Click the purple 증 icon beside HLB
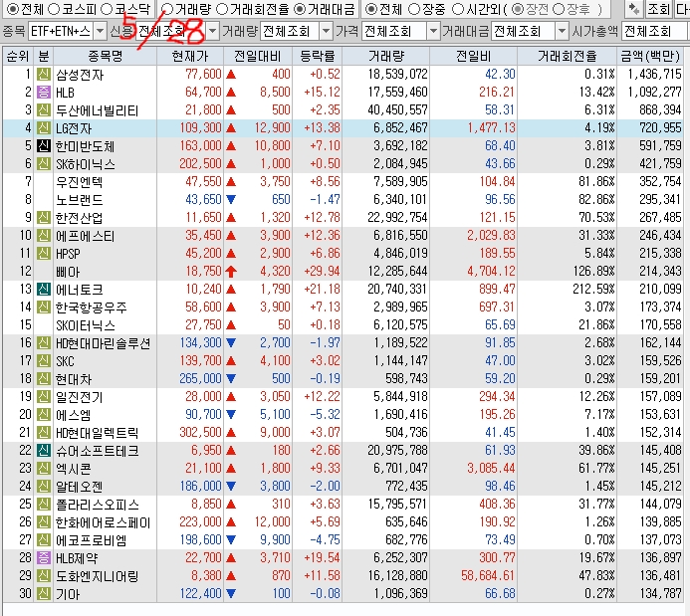This screenshot has height=616, width=690. tap(44, 93)
